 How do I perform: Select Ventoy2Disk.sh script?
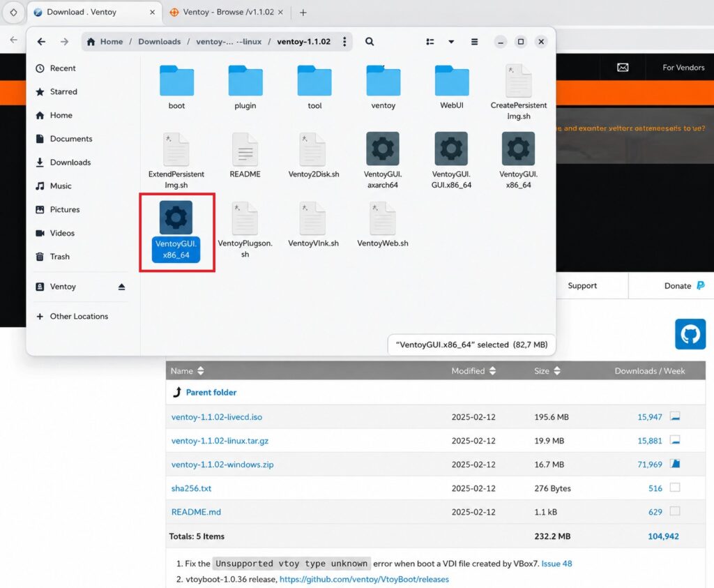(313, 156)
